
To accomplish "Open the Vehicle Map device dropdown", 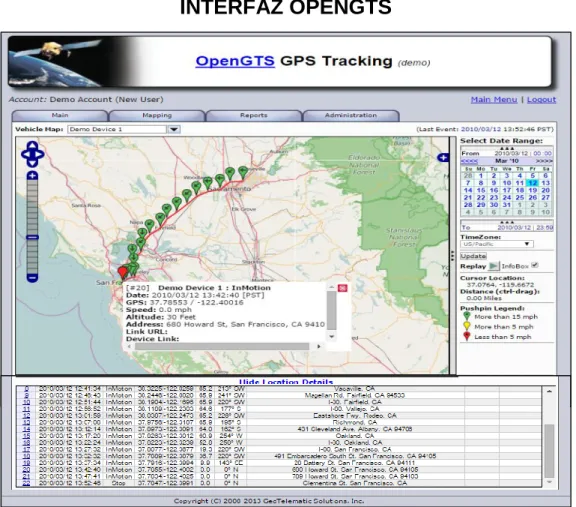I will coord(173,129).
